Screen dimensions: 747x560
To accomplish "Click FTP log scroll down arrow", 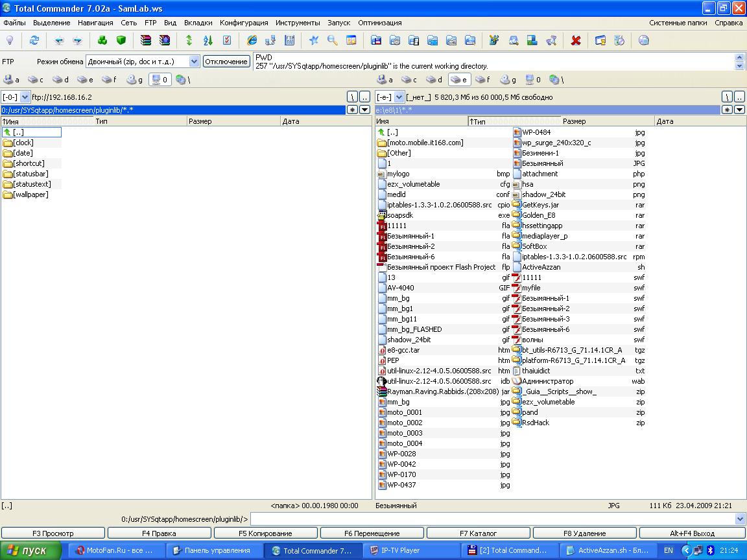I will click(x=739, y=65).
